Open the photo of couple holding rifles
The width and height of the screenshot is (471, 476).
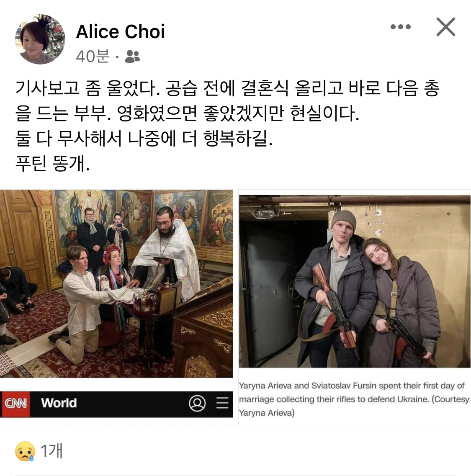[x=355, y=281]
